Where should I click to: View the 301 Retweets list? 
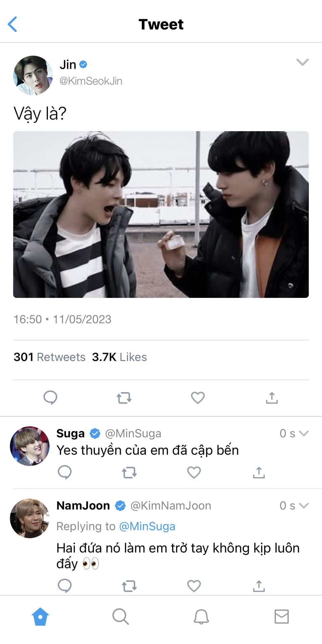50,357
